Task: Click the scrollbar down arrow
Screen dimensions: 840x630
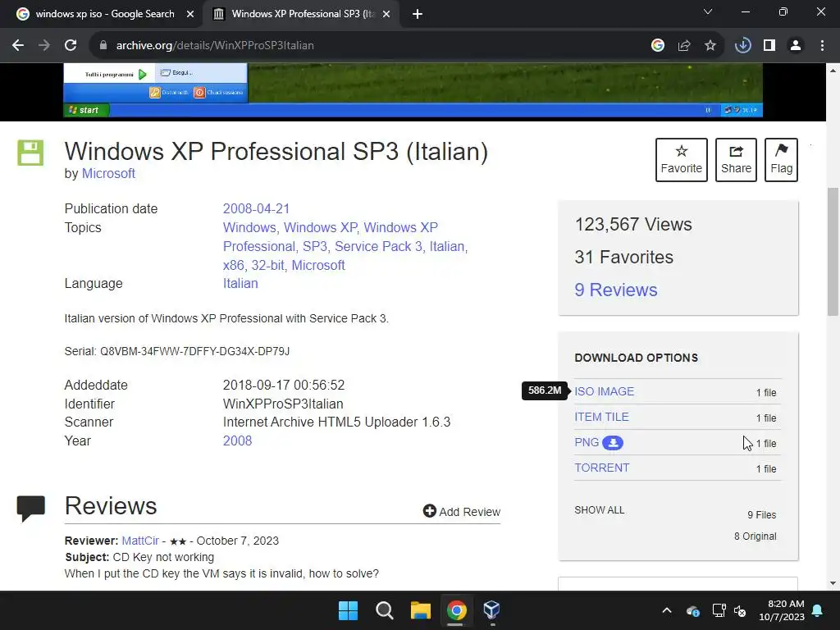Action: (833, 584)
